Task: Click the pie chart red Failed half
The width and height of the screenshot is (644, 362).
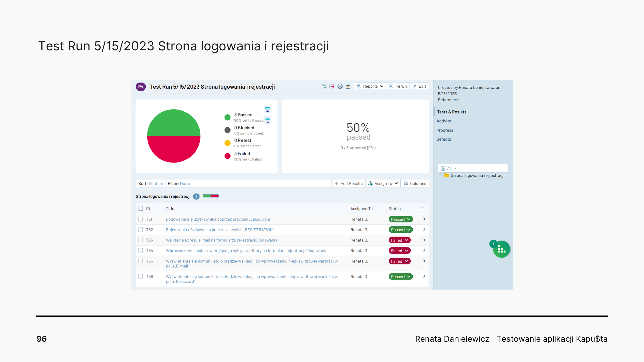Action: [x=173, y=149]
